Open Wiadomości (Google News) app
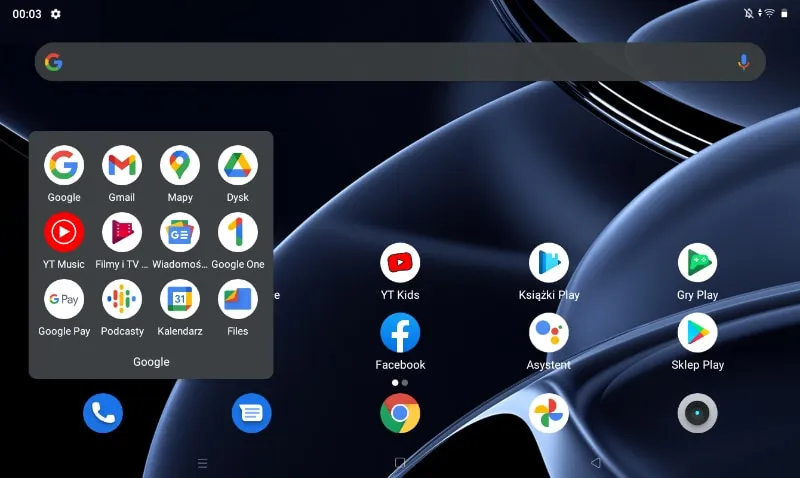Viewport: 800px width, 478px height. pos(180,232)
